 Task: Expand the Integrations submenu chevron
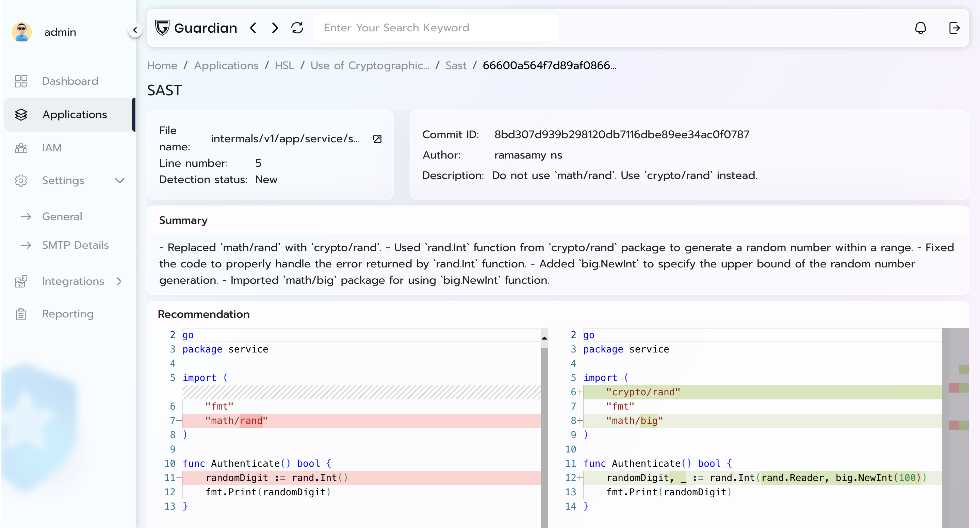119,281
